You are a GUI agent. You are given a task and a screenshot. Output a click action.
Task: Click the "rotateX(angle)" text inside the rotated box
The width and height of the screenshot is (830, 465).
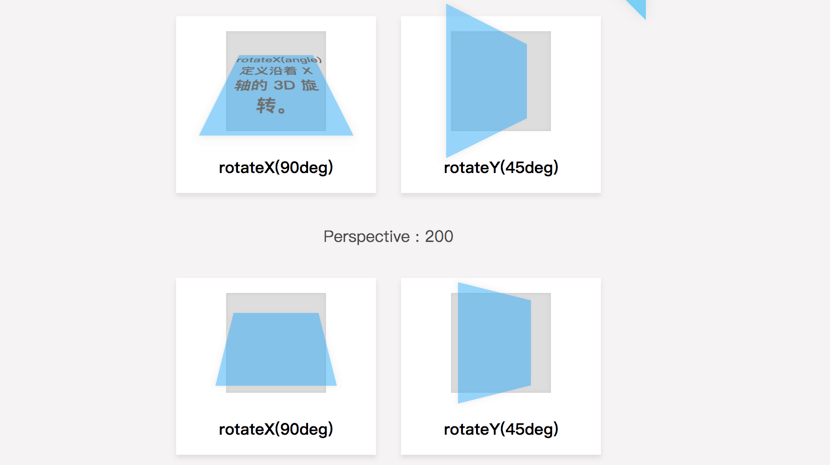tap(278, 60)
